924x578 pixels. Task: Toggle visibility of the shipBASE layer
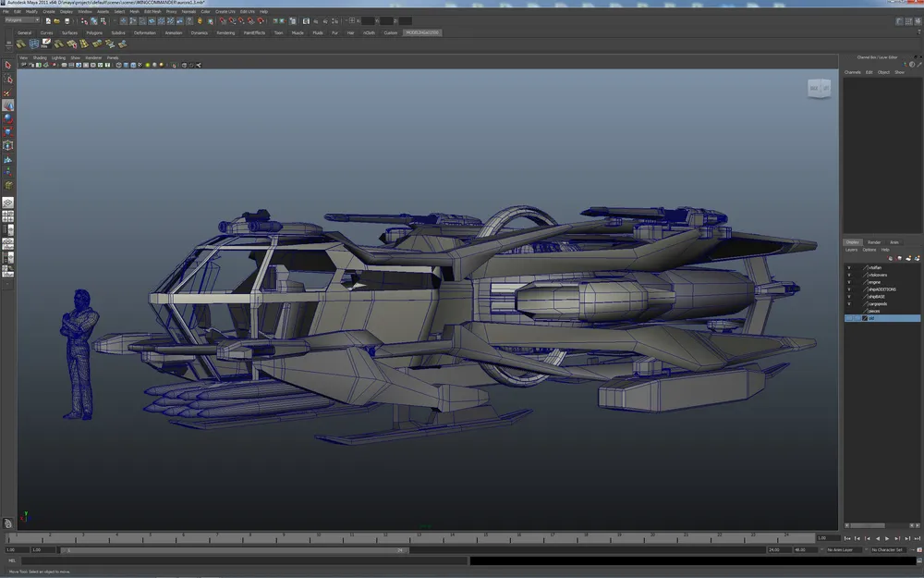849,296
